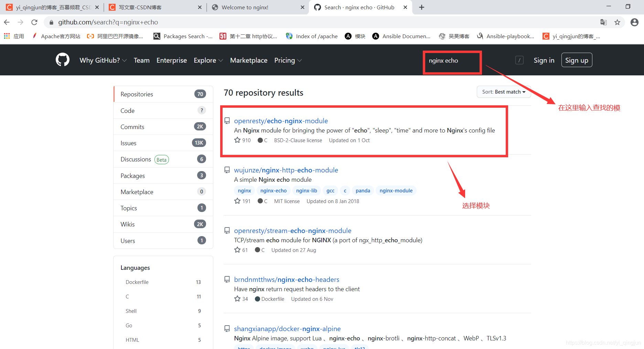Screen dimensions: 644x349
Task: Close the CSDN 写文章 tab
Action: pos(200,7)
